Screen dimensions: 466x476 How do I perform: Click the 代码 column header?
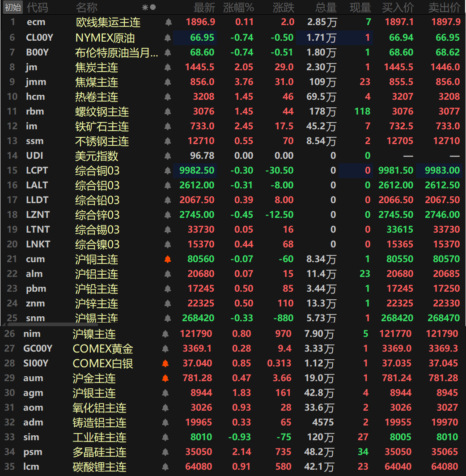36,8
